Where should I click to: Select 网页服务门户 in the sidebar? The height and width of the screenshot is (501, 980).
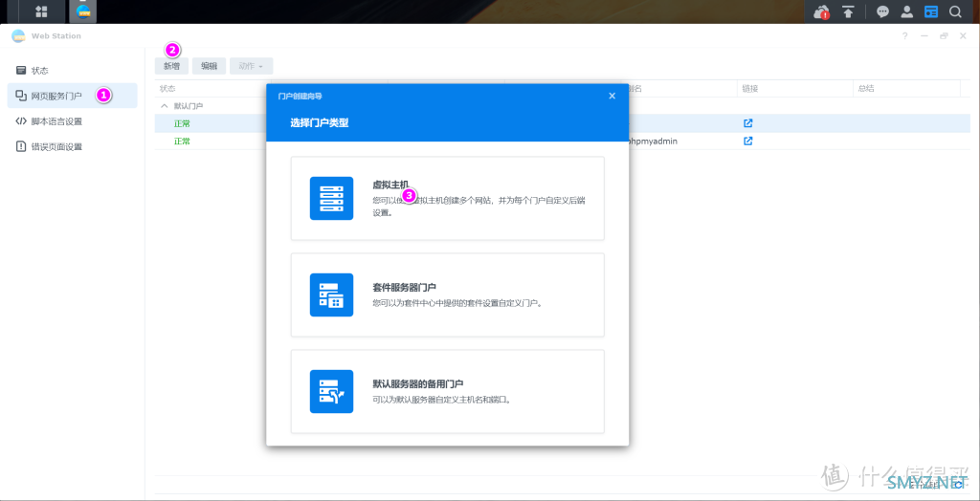pyautogui.click(x=73, y=96)
